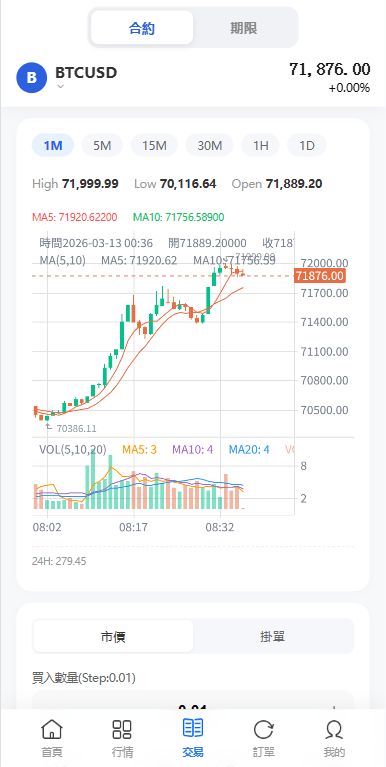Select the 1H timeframe
This screenshot has width=386, height=767.
[261, 145]
